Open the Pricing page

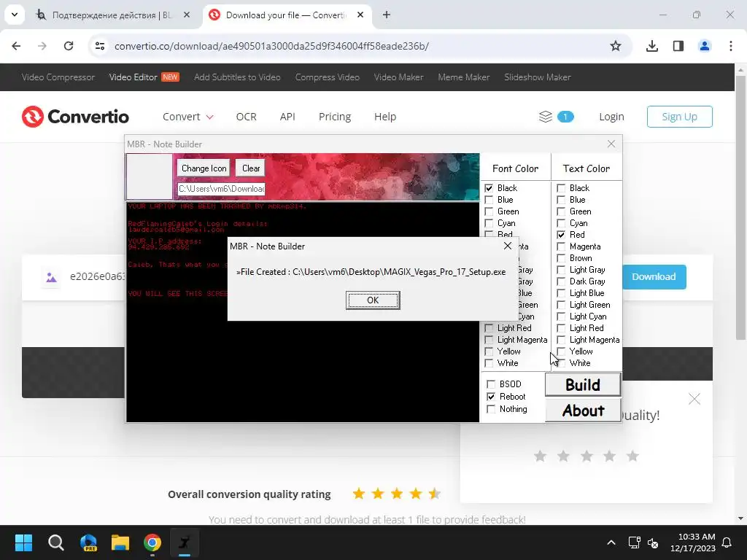pyautogui.click(x=334, y=117)
